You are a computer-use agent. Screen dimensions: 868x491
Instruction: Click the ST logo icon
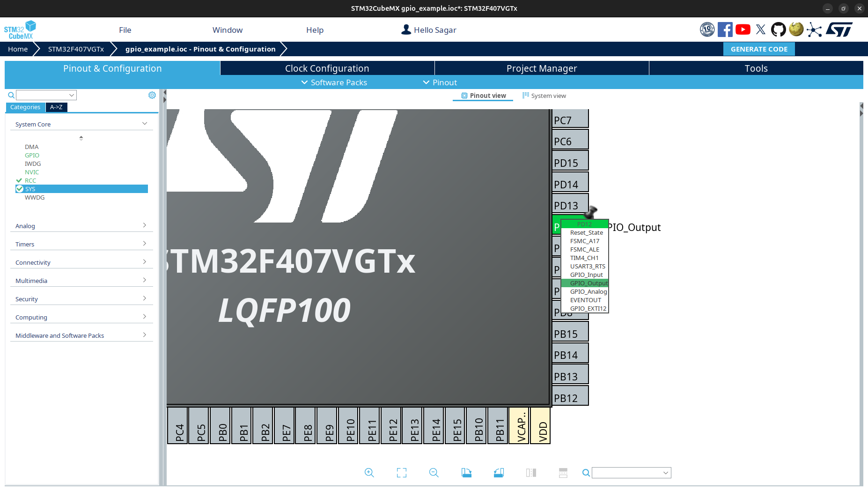click(839, 30)
